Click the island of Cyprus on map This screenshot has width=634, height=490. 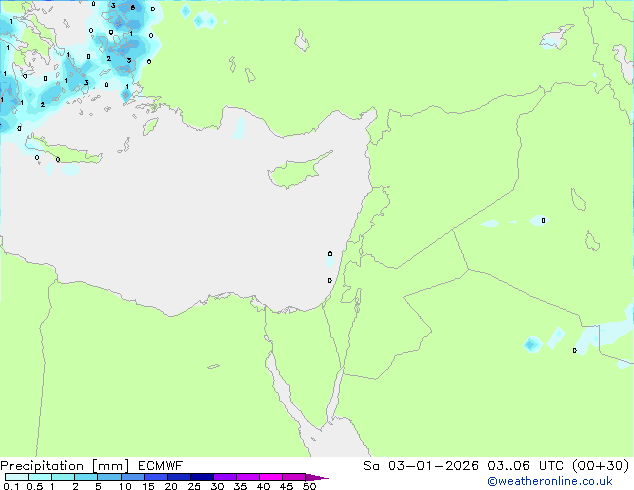(x=297, y=171)
